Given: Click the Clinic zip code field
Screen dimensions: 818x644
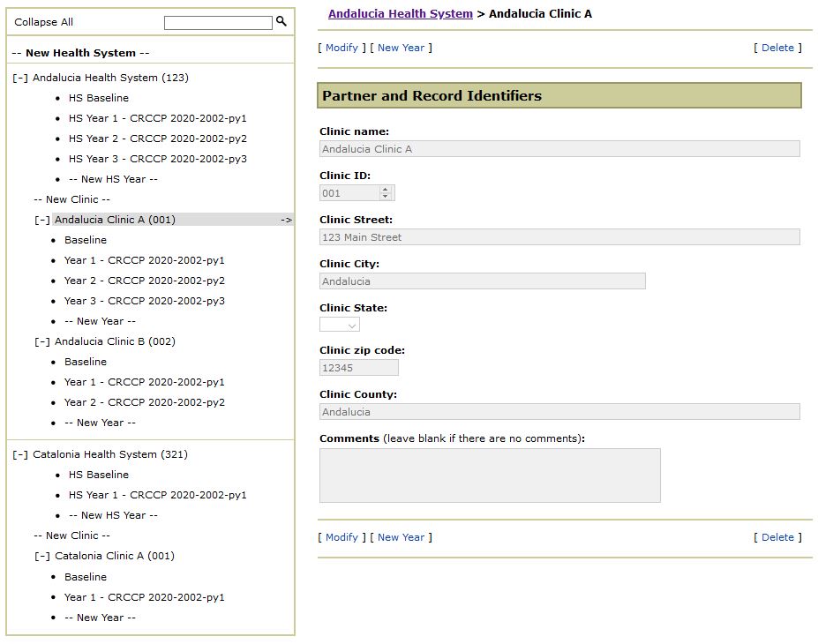Looking at the screenshot, I should (359, 368).
